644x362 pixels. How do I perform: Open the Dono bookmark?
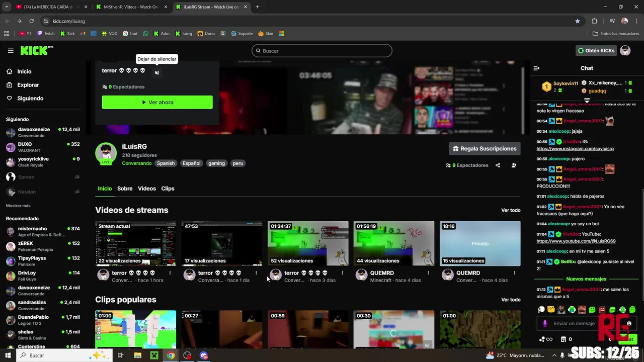(x=206, y=34)
